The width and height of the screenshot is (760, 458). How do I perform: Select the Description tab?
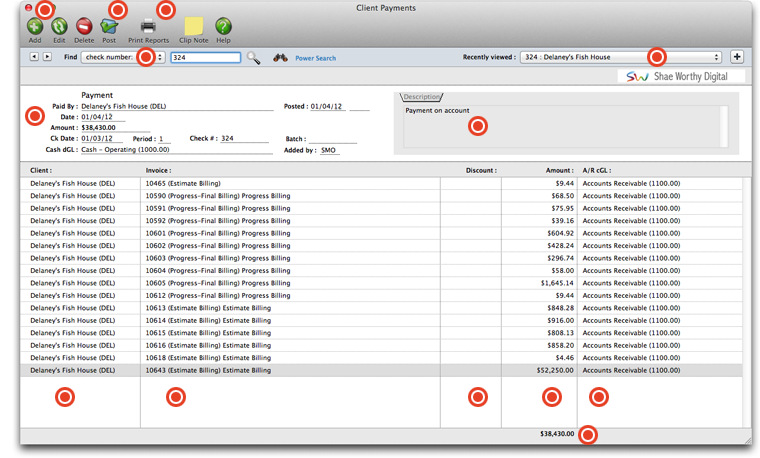pos(422,97)
